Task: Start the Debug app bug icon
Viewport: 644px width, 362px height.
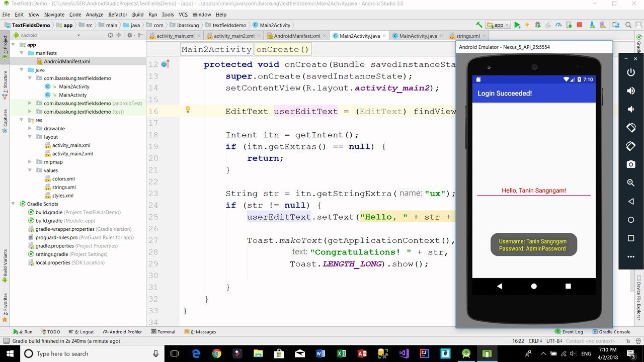Action: coord(538,25)
